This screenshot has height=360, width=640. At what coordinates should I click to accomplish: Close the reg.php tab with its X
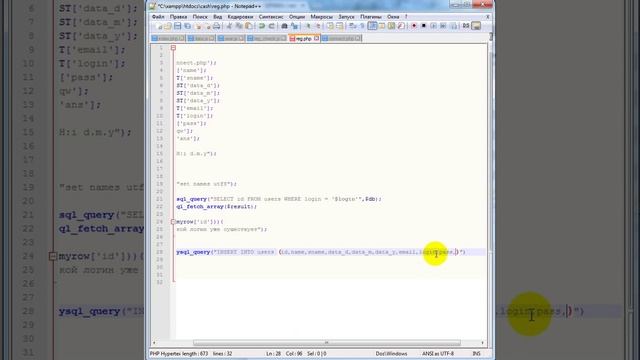[316, 38]
